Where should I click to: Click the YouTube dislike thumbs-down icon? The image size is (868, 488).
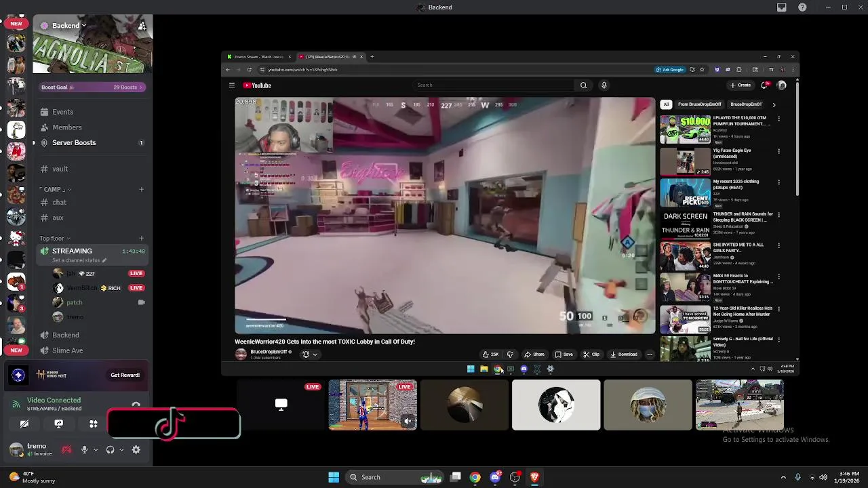pos(510,354)
